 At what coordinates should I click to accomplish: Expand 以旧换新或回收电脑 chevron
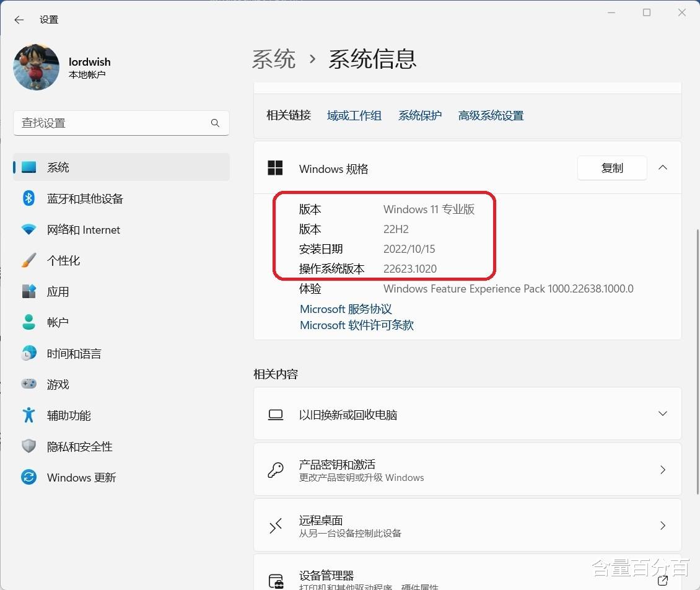[x=662, y=413]
